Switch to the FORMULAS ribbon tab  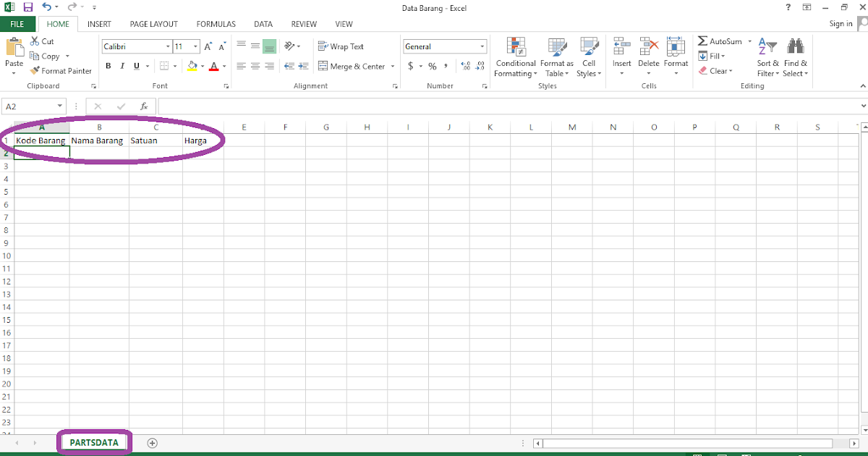coord(216,24)
